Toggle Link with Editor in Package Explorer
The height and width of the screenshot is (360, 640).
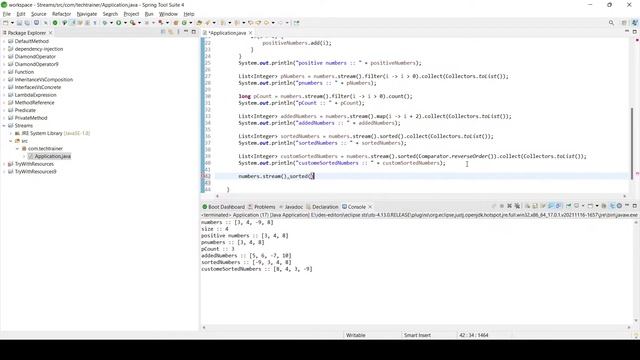coord(171,32)
